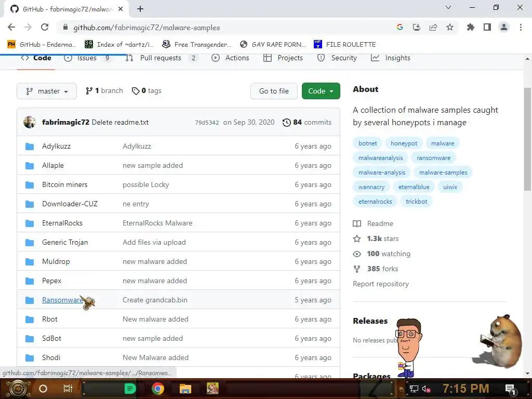View the 84 commits history

(307, 122)
